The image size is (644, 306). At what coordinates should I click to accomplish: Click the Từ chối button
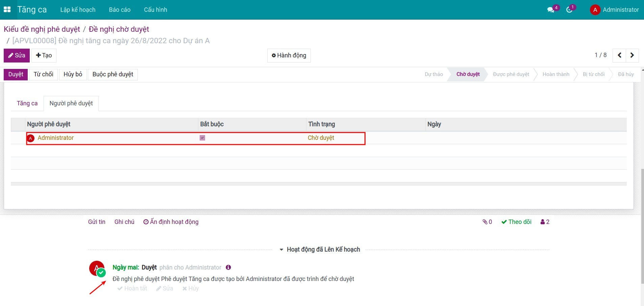pyautogui.click(x=43, y=74)
